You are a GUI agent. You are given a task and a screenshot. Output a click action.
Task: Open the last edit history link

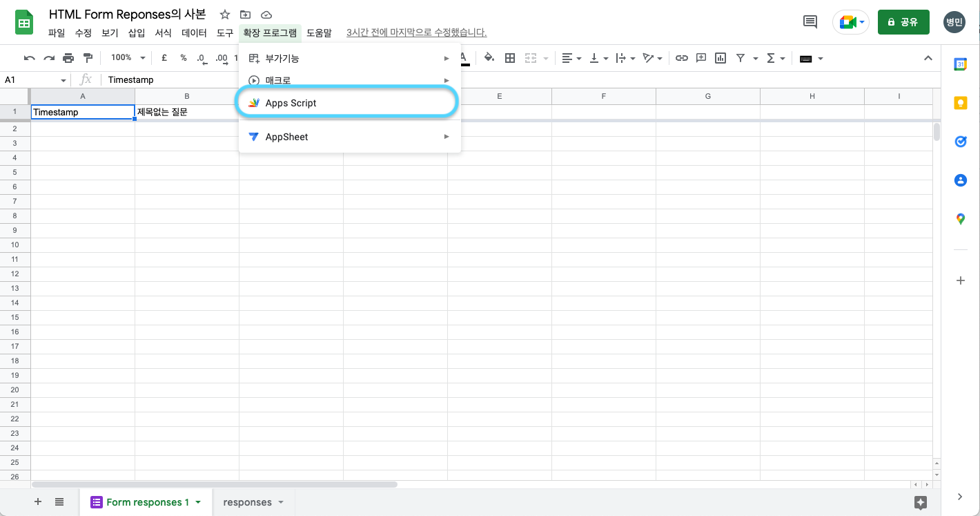[x=416, y=32]
